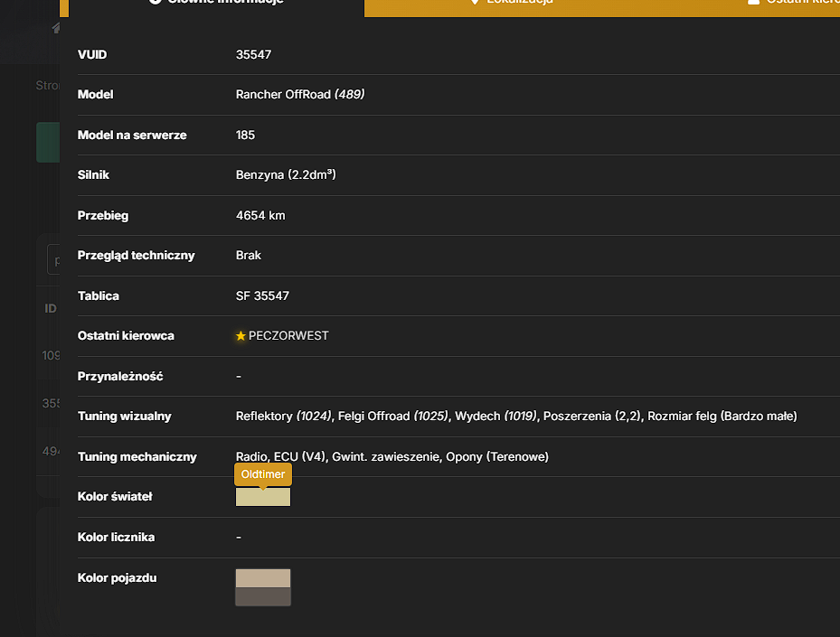Select the license plate SF 35547
Image resolution: width=840 pixels, height=637 pixels.
(x=262, y=295)
